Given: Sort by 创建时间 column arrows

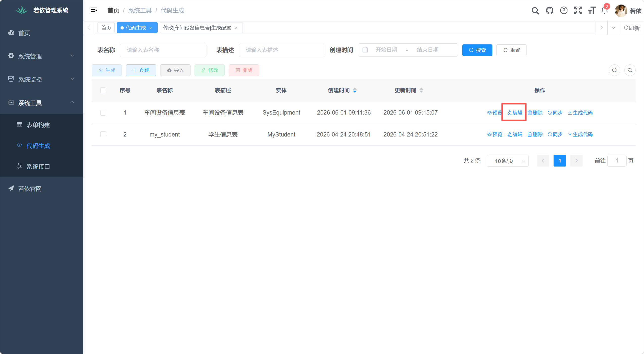Looking at the screenshot, I should click(x=355, y=90).
